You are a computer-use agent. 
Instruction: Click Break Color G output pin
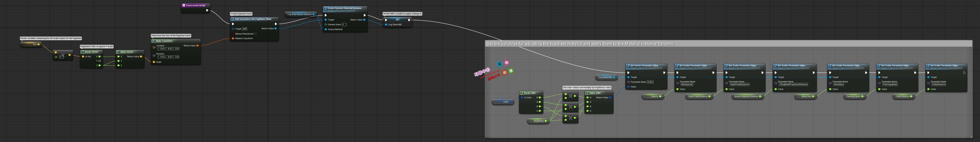click(540, 102)
